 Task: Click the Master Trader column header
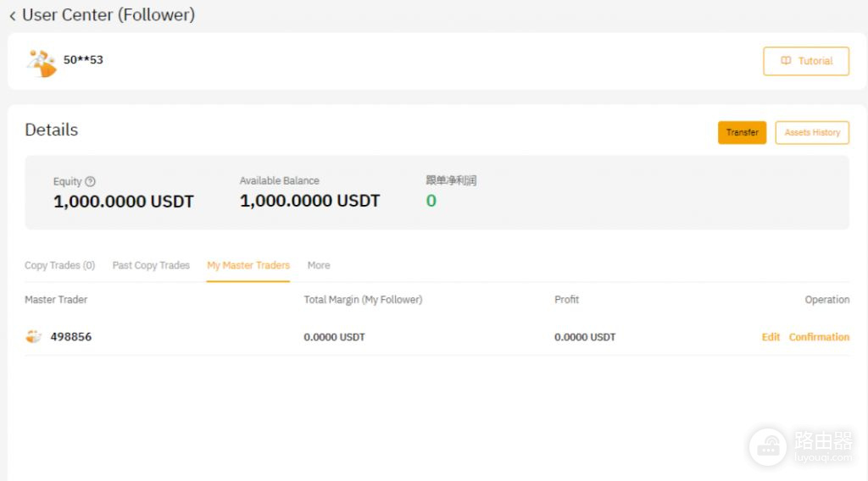pos(56,300)
